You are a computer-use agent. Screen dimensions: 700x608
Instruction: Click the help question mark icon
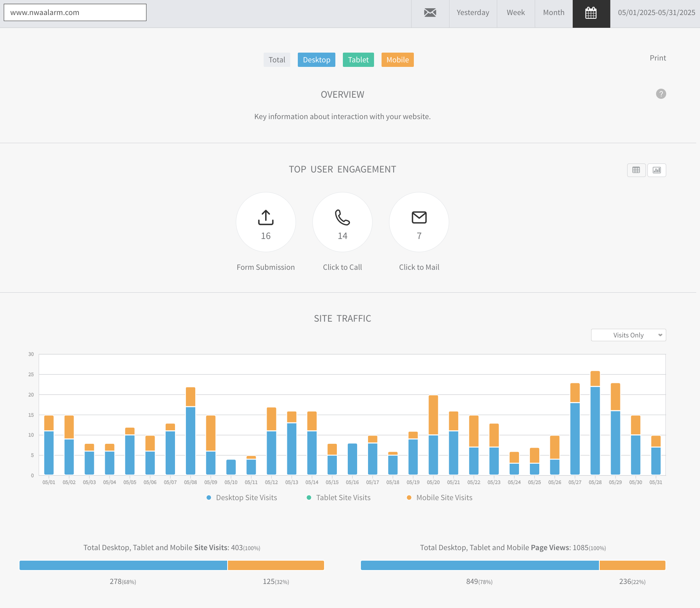click(x=661, y=94)
